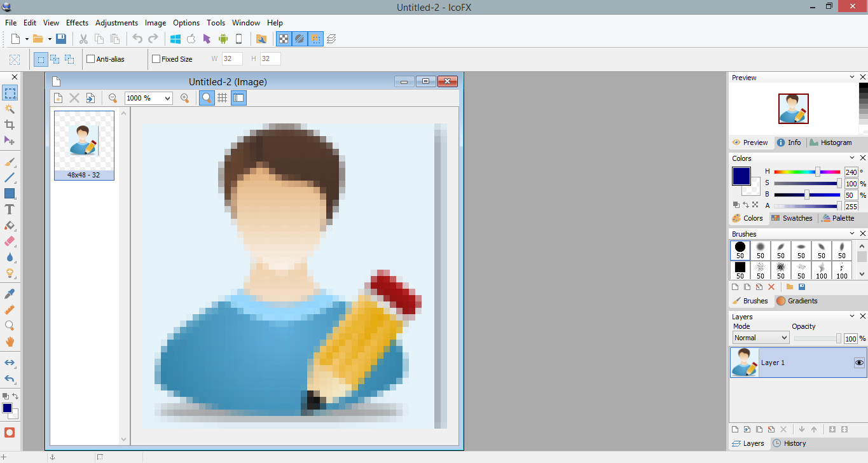Select the Text tool
The image size is (868, 463).
[10, 209]
